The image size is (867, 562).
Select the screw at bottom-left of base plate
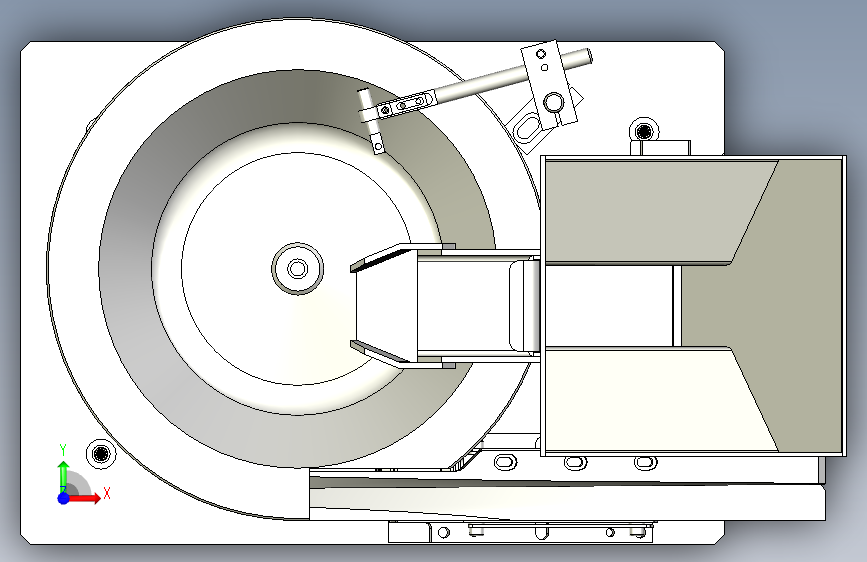[x=101, y=454]
